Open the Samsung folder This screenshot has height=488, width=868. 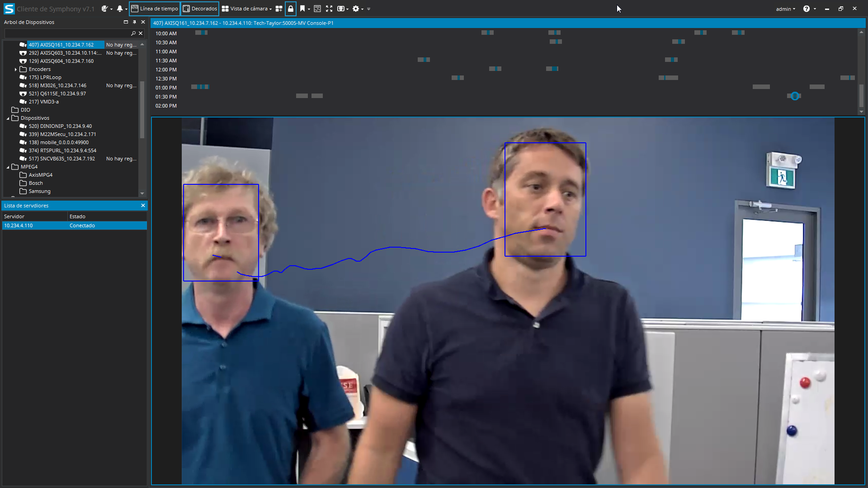(x=39, y=191)
